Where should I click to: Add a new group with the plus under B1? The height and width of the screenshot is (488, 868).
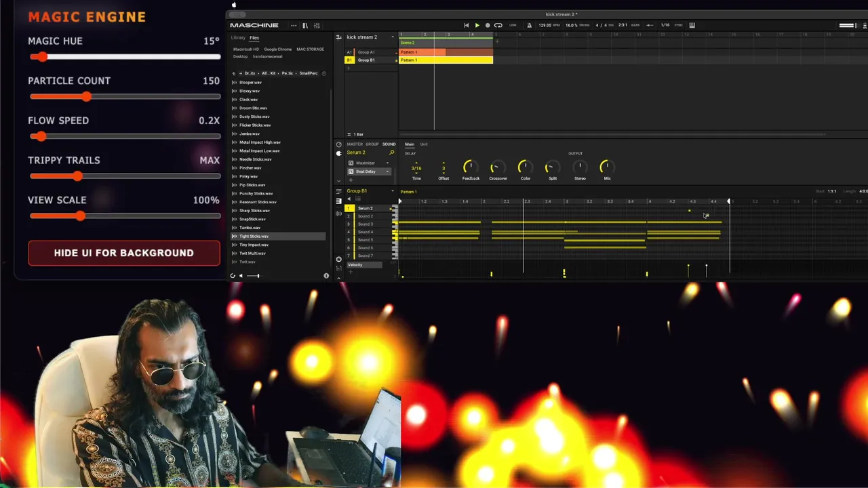tap(349, 68)
